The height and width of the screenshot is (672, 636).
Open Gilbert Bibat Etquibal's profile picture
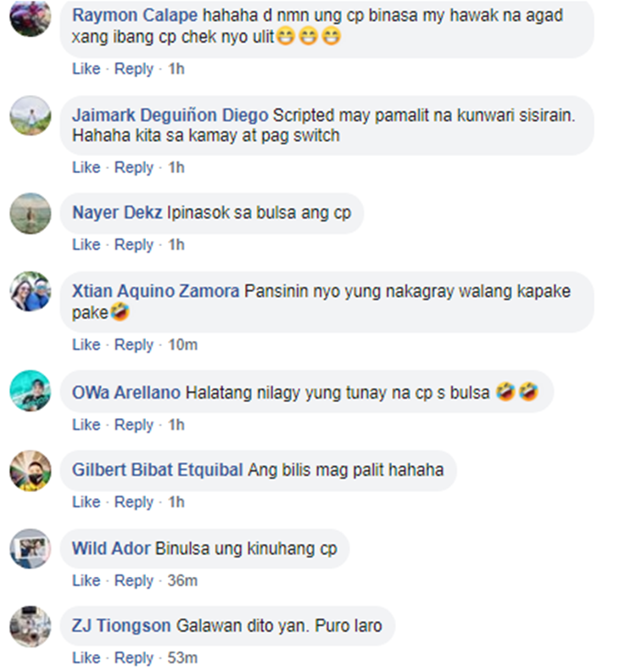[31, 471]
